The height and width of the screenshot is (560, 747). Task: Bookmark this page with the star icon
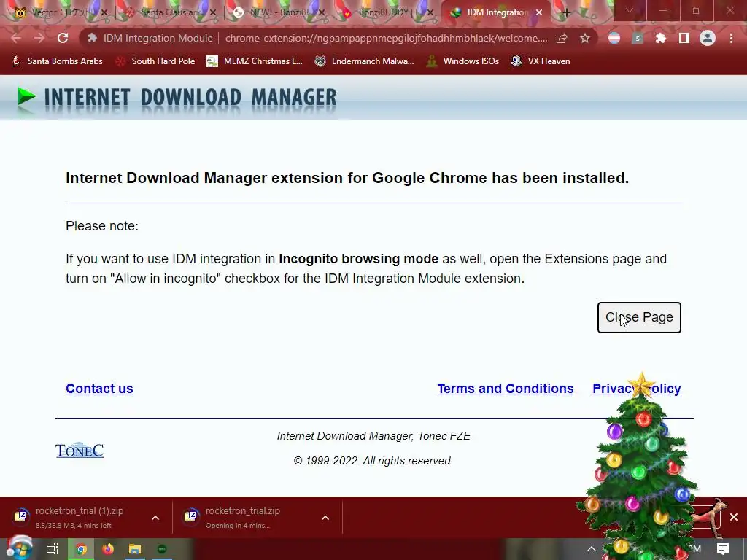[585, 38]
